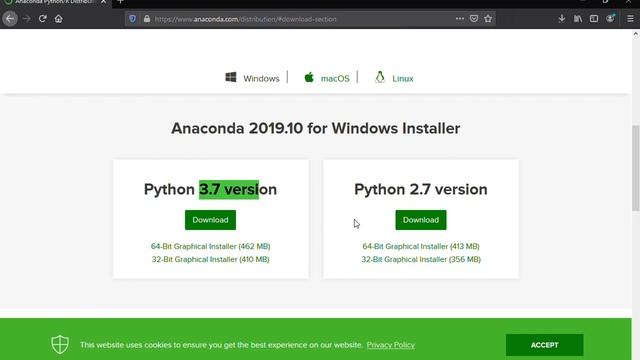Open 32-Bit Graphical Installer (356 MB)

(421, 259)
